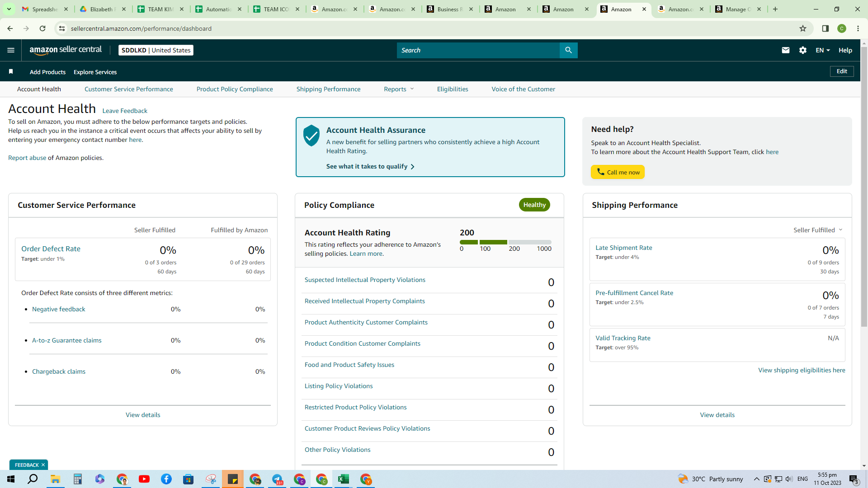Open the Eligibilities tab

click(x=453, y=89)
